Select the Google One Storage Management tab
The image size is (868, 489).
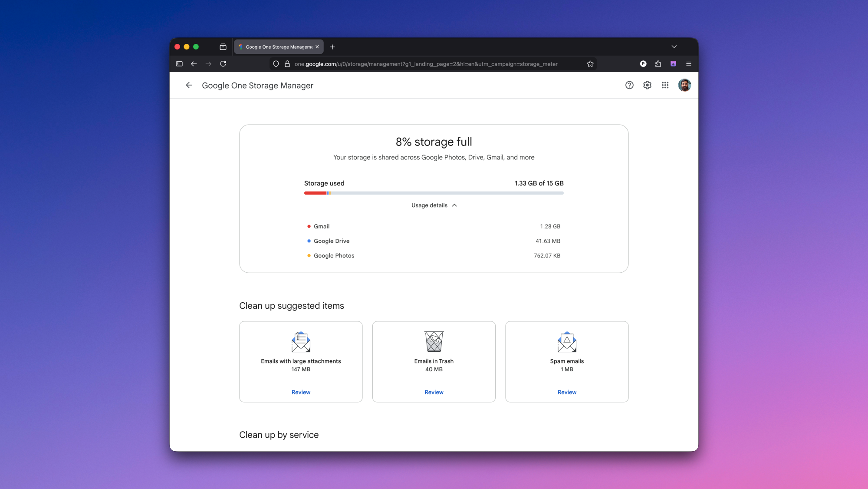click(278, 46)
